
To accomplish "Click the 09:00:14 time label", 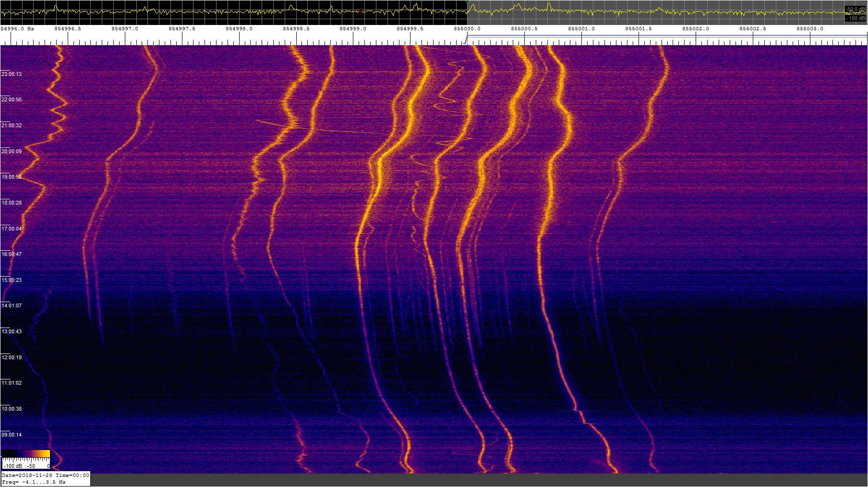I will (x=12, y=435).
